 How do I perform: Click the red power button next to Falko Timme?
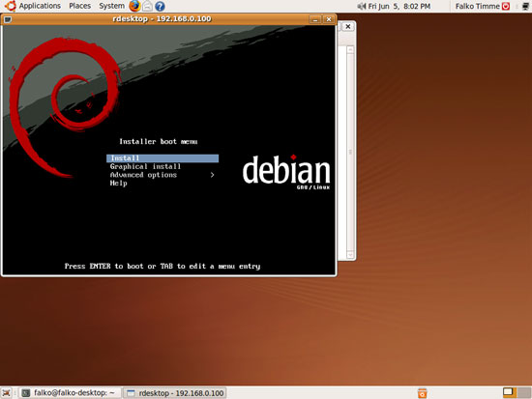pyautogui.click(x=506, y=6)
